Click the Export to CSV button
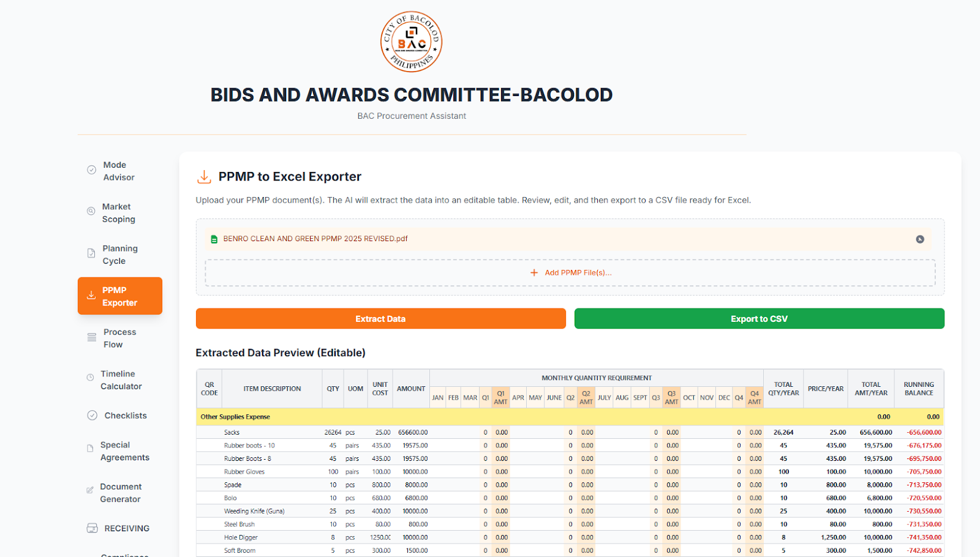The width and height of the screenshot is (980, 557). (x=759, y=319)
